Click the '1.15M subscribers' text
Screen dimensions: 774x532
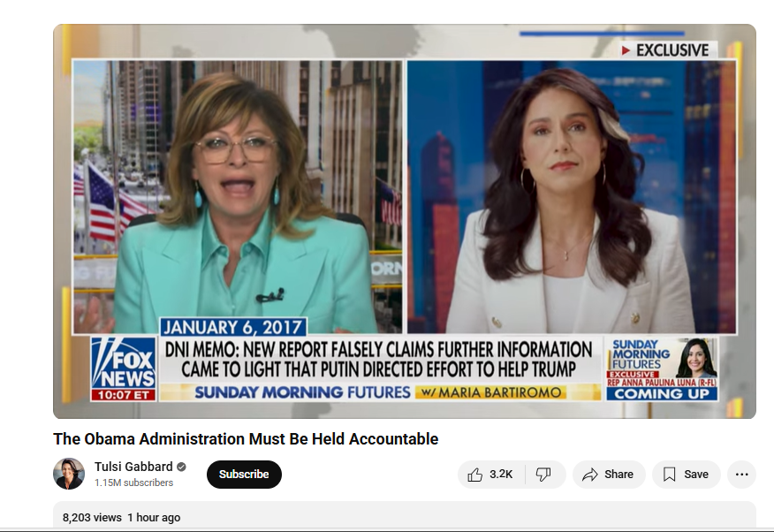[133, 483]
